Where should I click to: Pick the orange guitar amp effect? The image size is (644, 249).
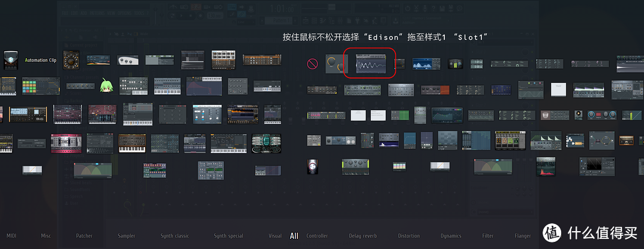click(627, 141)
